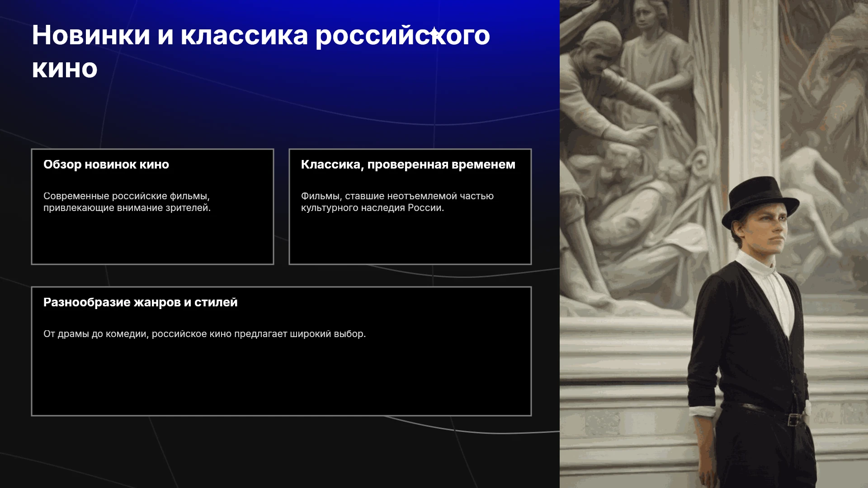Click the paragraph starting "Фильмы, ставшие неотъемлемой"

point(397,202)
